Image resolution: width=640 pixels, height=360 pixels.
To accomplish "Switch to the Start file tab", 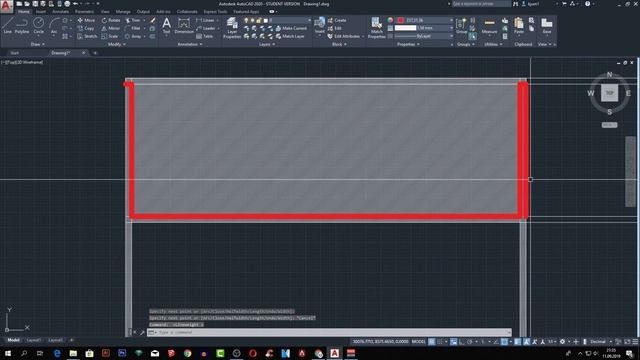I will (15, 53).
